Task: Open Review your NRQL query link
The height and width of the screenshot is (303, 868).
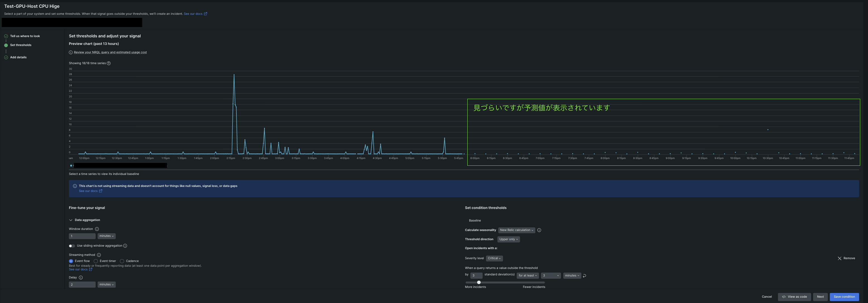Action: click(110, 52)
